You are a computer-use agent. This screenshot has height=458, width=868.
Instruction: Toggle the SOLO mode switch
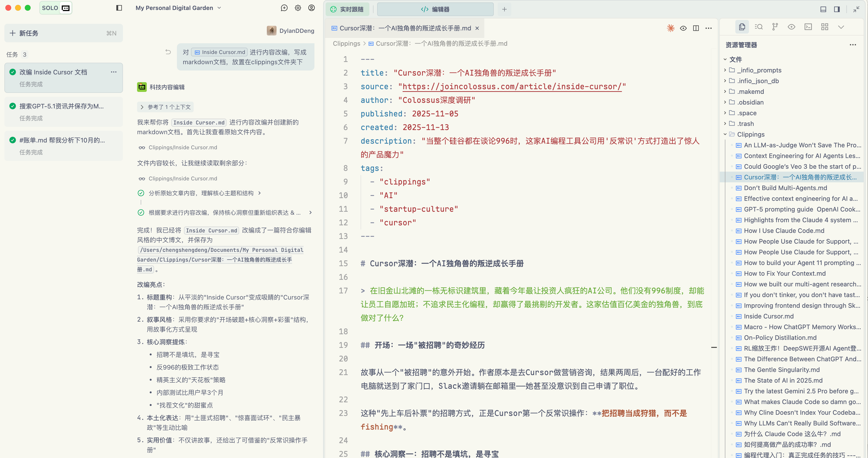[56, 8]
